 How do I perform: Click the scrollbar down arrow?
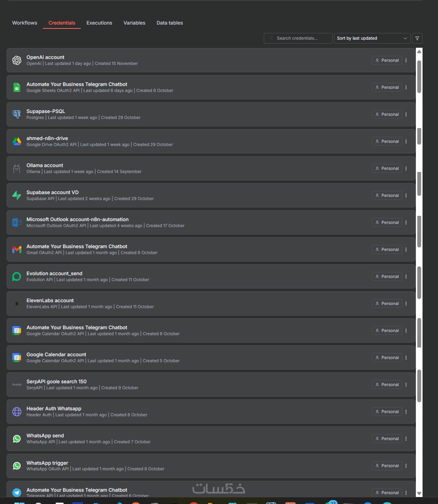pyautogui.click(x=419, y=493)
